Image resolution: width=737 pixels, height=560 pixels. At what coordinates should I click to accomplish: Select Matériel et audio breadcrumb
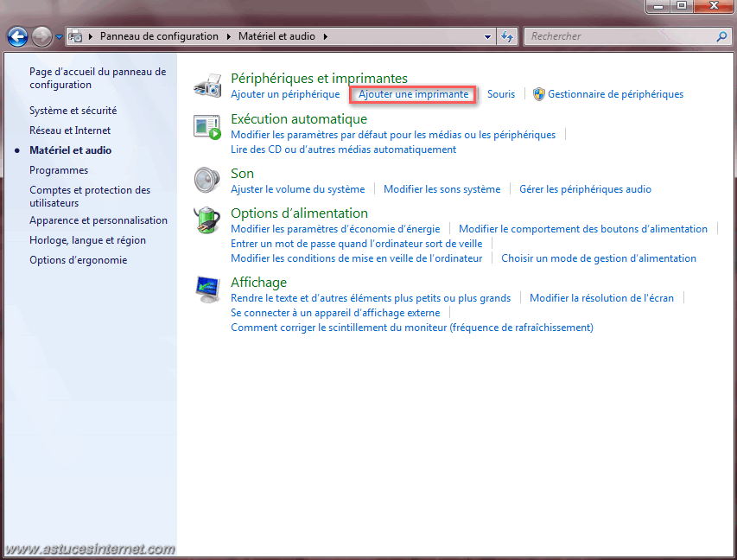pyautogui.click(x=276, y=36)
